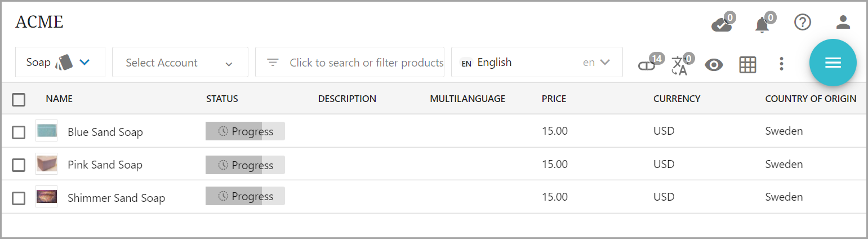Tick the Shimmer Sand Soap checkbox
Image resolution: width=868 pixels, height=239 pixels.
(x=19, y=198)
